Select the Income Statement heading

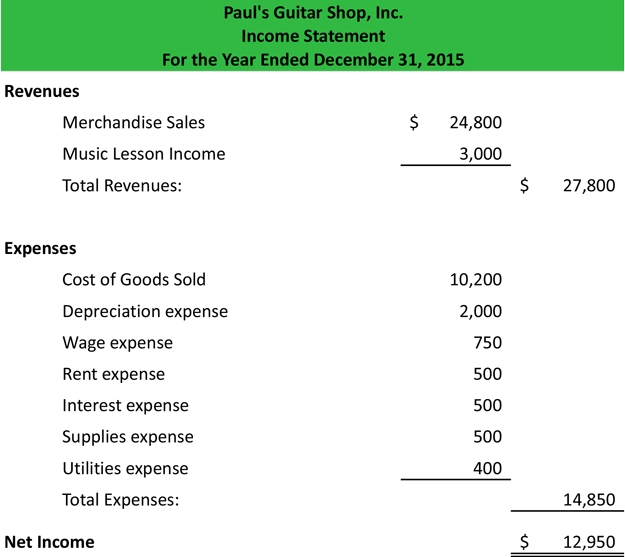click(x=313, y=36)
